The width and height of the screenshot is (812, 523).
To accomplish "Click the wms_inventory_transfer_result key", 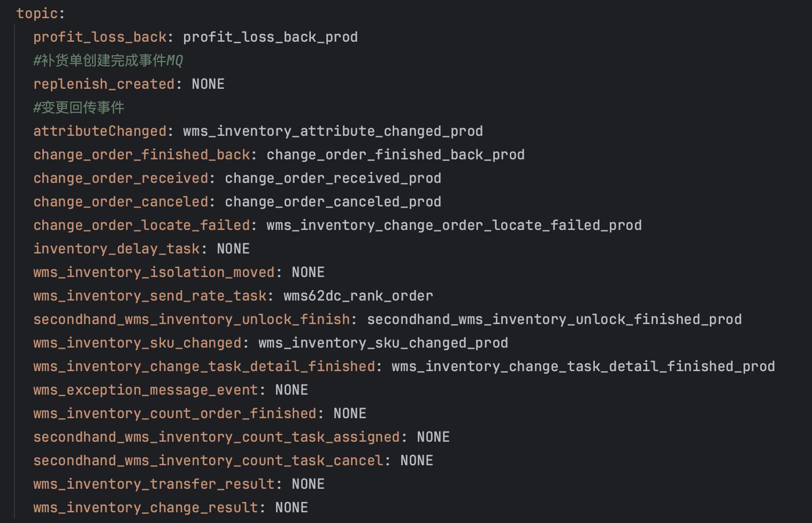I will (154, 484).
